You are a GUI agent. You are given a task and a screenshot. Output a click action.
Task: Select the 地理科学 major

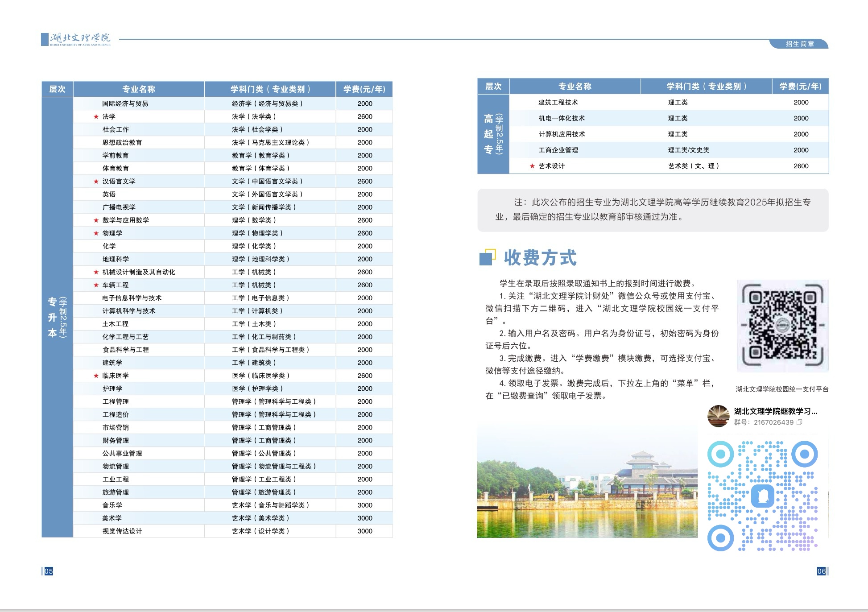point(116,259)
